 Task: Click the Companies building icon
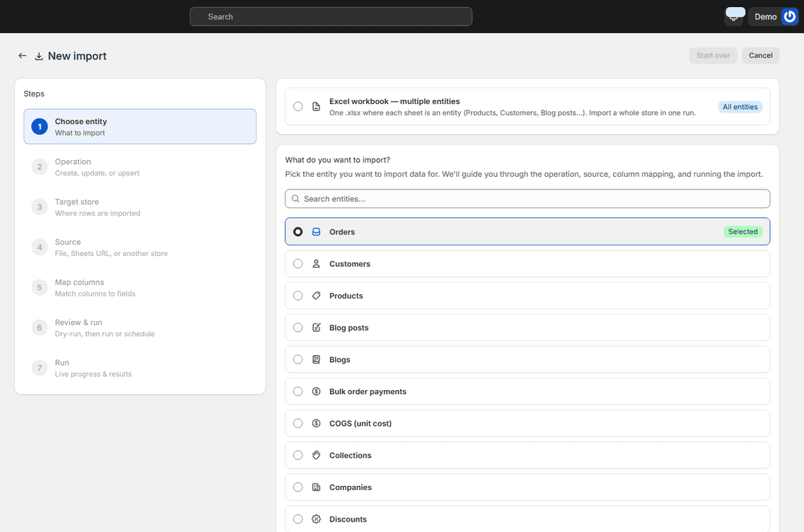click(x=317, y=487)
